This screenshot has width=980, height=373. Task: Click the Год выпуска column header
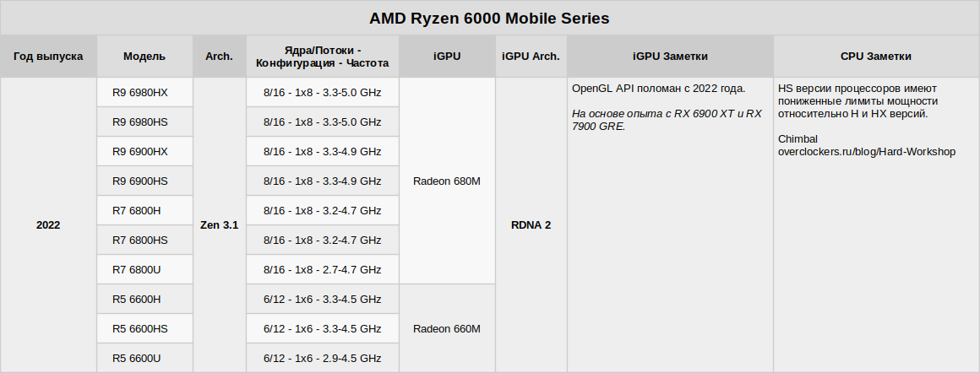pyautogui.click(x=48, y=57)
